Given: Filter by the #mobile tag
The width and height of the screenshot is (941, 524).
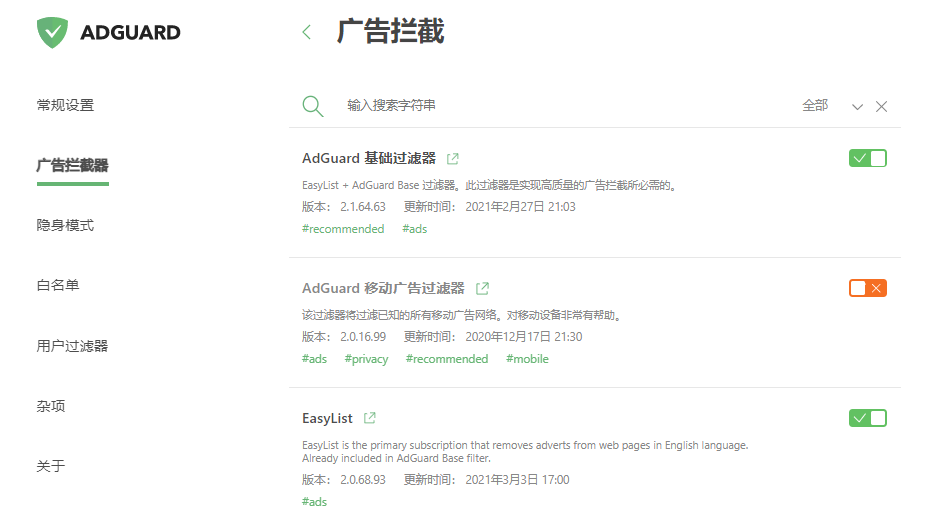Looking at the screenshot, I should click(527, 359).
